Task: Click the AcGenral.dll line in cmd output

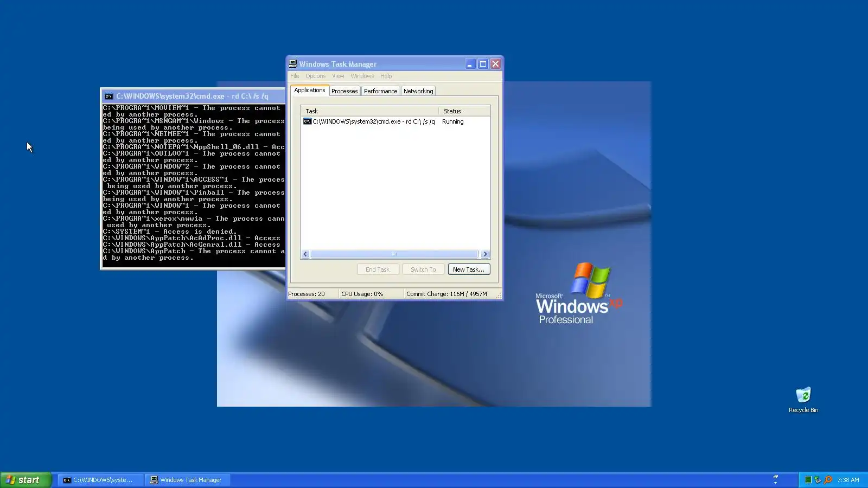Action: (x=192, y=245)
